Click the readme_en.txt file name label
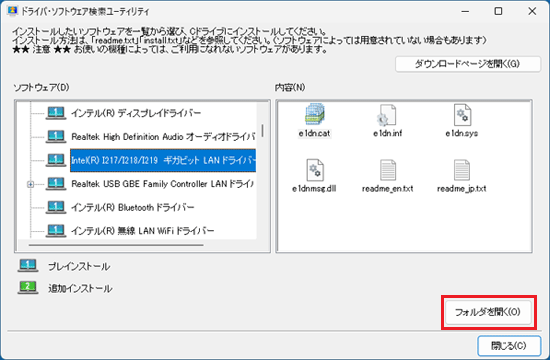The width and height of the screenshot is (550, 360). 387,188
